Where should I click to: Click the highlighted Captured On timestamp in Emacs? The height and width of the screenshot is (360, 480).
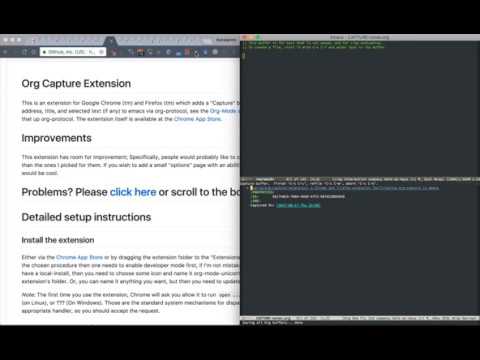[x=298, y=205]
